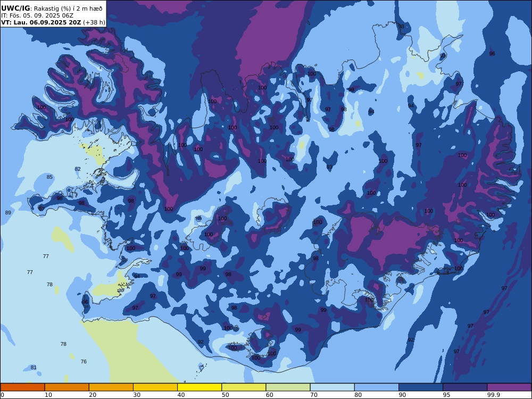The height and width of the screenshot is (399, 532).
Task: Select the orange 10–20 legend color block
Action: pos(67,387)
